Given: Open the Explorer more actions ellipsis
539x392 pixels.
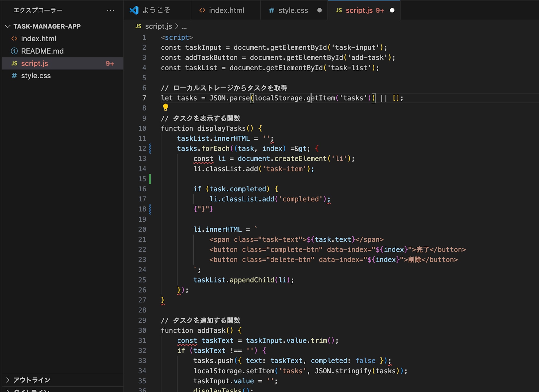Looking at the screenshot, I should (110, 10).
